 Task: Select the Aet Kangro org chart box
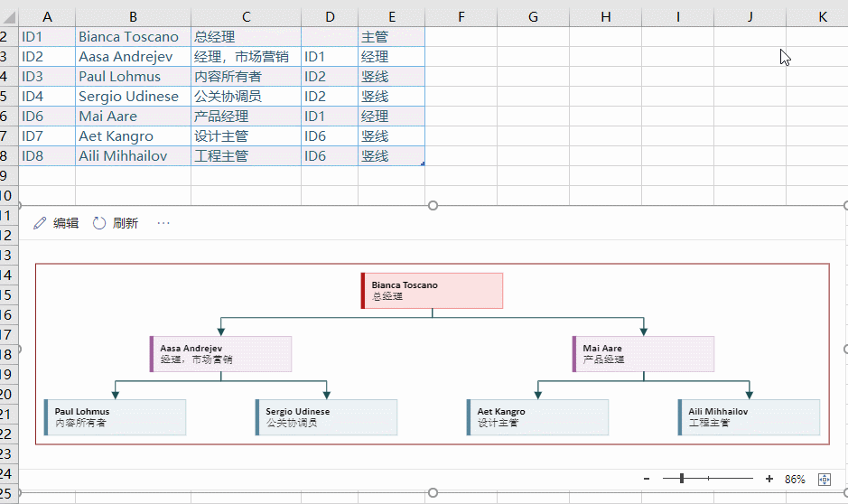tap(537, 417)
